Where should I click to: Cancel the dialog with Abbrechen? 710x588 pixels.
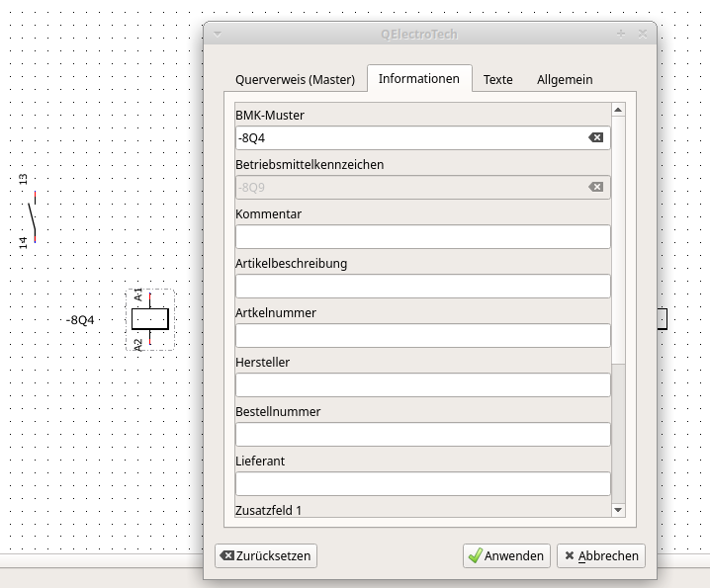600,555
